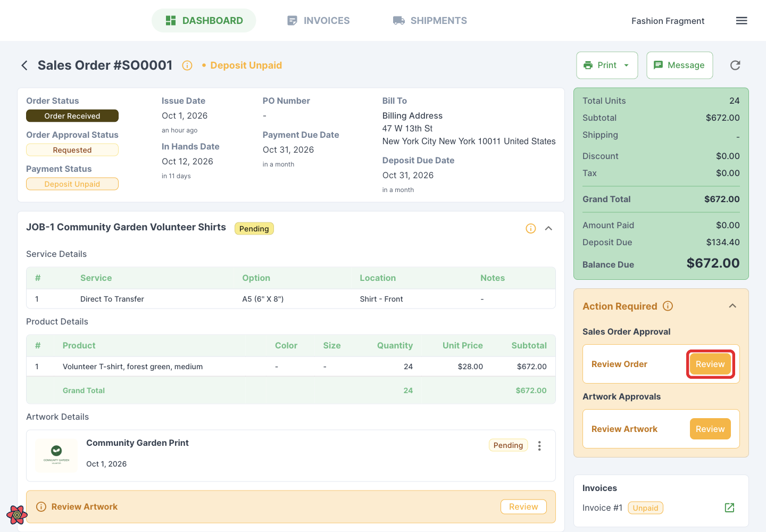Click the Unpaid badge next to Invoice #1
This screenshot has height=532, width=766.
point(646,508)
